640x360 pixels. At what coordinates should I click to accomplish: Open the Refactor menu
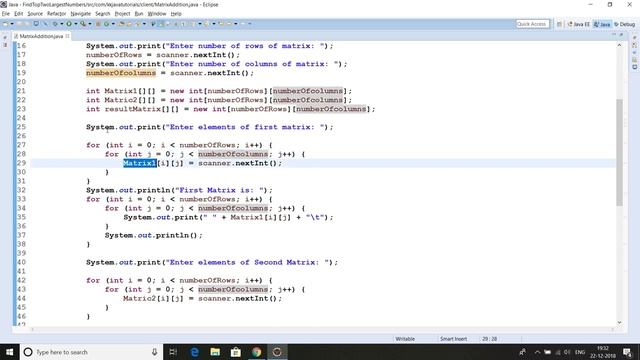point(56,13)
